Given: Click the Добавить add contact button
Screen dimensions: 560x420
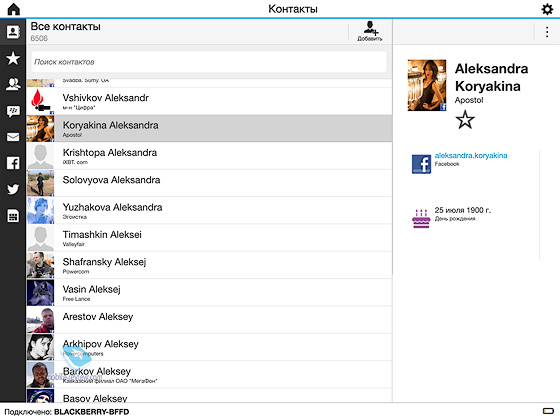Looking at the screenshot, I should [x=370, y=31].
